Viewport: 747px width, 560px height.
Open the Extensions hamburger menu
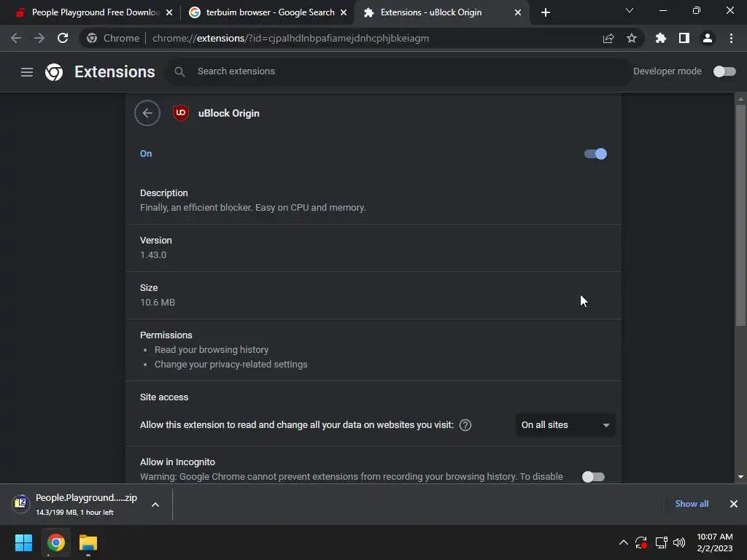click(27, 72)
